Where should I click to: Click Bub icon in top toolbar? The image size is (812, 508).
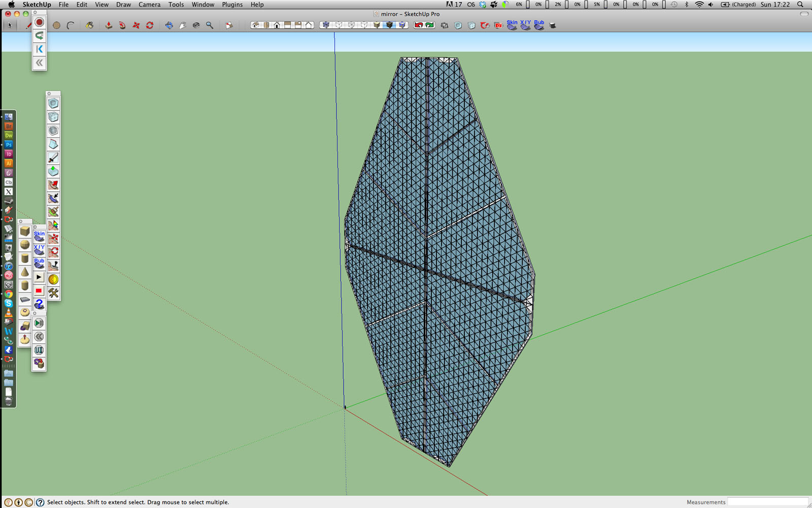tap(539, 25)
